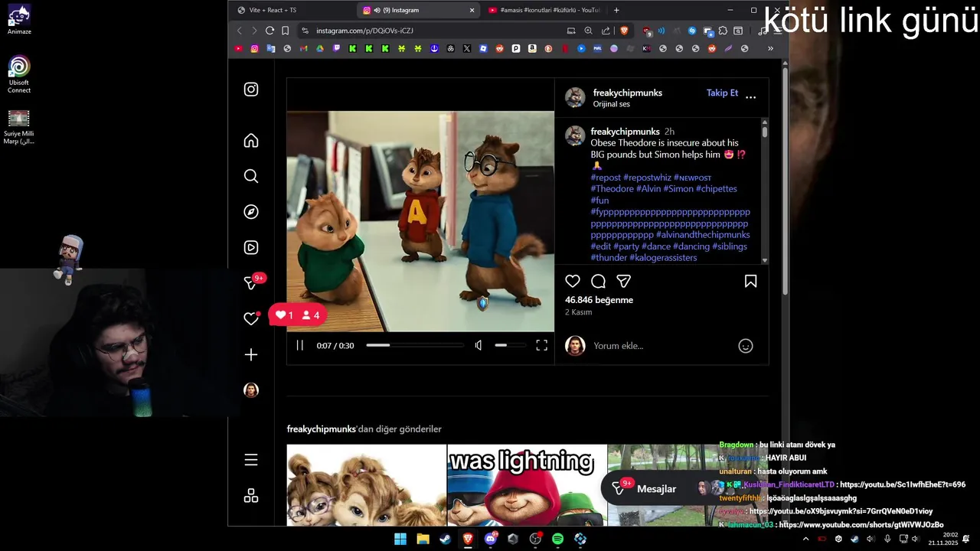Open Discord from the taskbar
The image size is (980, 551).
(x=491, y=539)
